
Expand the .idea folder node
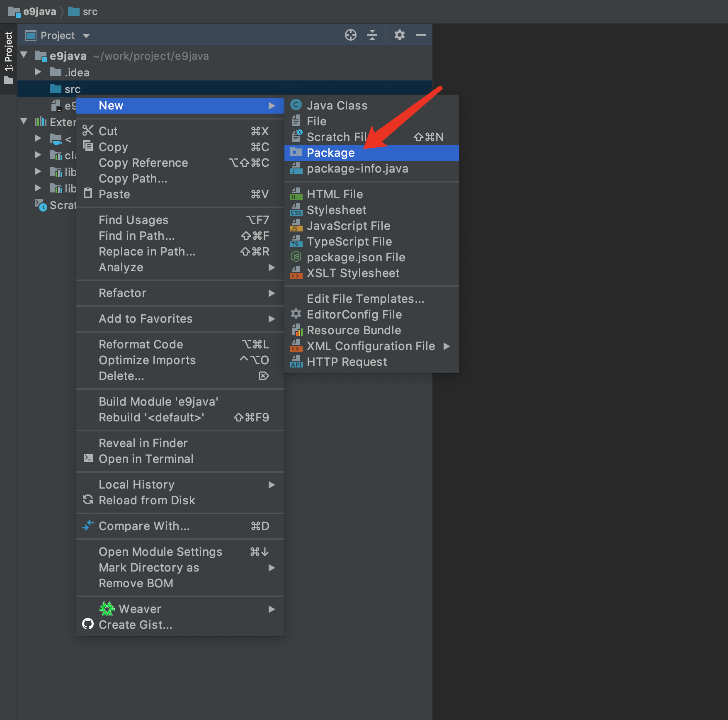(38, 72)
